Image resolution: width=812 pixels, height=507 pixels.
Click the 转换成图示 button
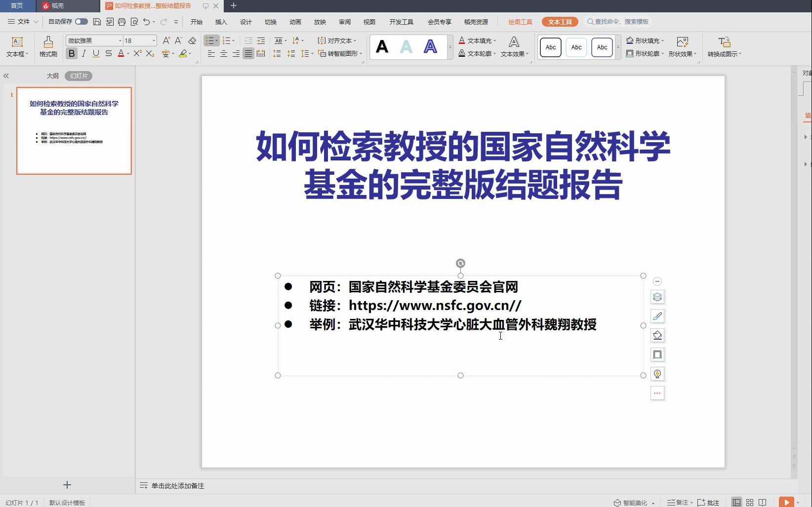point(724,47)
